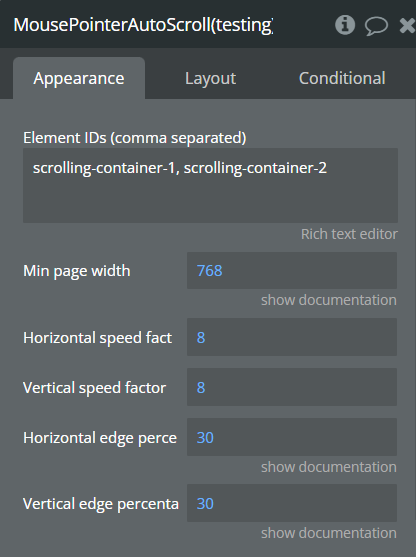The width and height of the screenshot is (416, 557).
Task: Edit the Horizontal edge percentage field
Action: pos(292,437)
